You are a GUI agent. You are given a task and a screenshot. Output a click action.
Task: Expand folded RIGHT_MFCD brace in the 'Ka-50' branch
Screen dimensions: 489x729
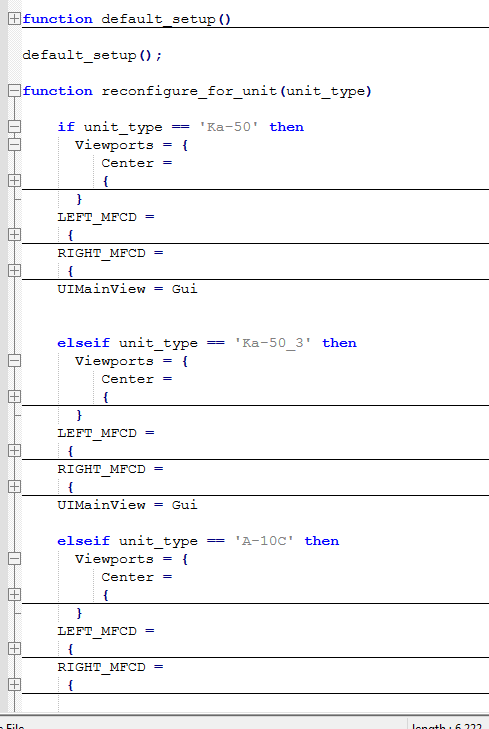tap(14, 271)
